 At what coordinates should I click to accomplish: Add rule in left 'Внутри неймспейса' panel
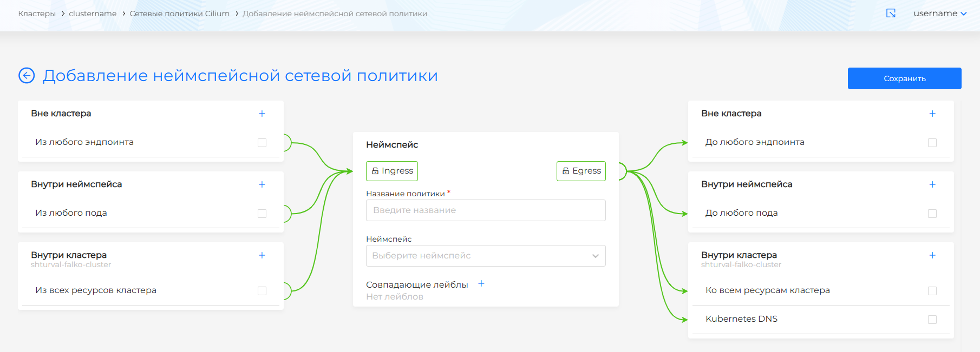[262, 184]
